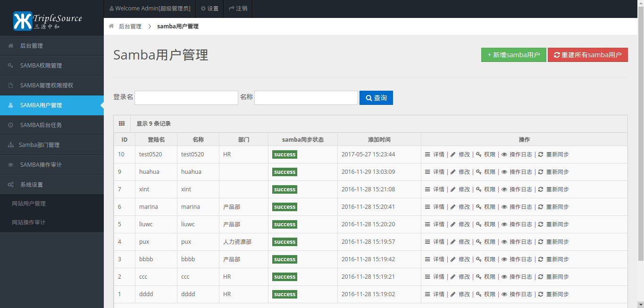Click timestamp 2016-11-29 13:03:09
644x308 pixels.
368,172
